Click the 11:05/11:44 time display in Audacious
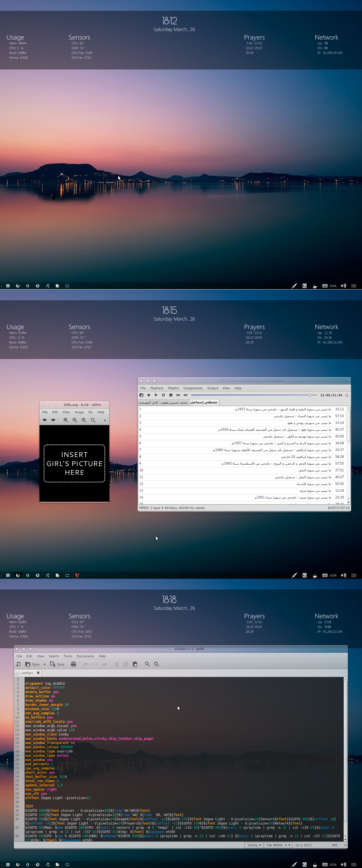The width and height of the screenshot is (362, 868). pyautogui.click(x=331, y=395)
